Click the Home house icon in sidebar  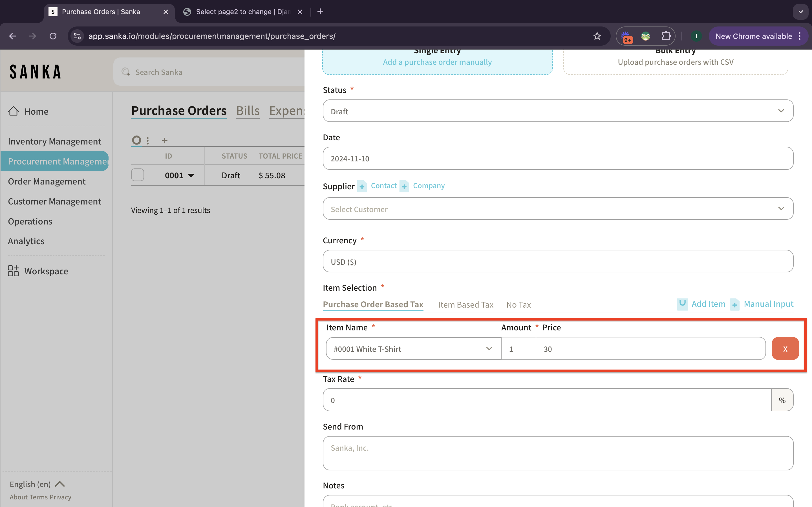14,111
